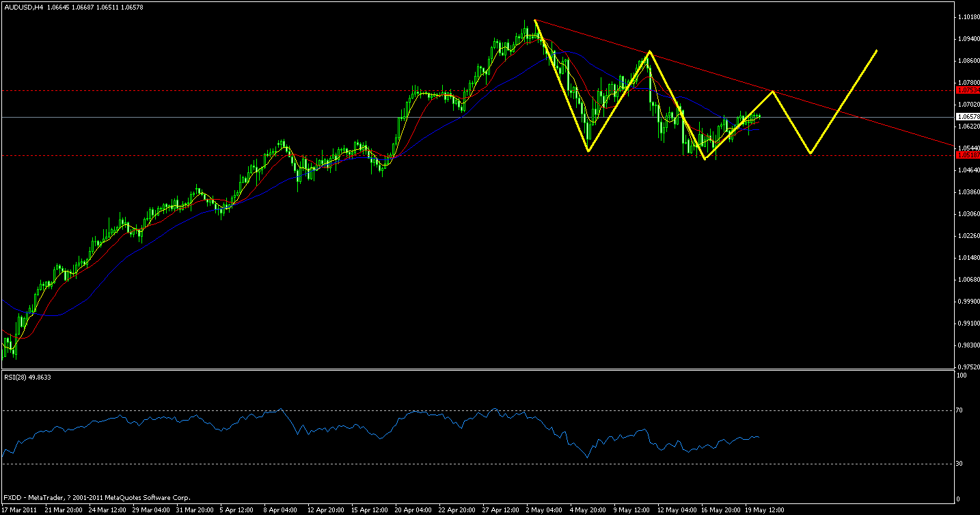The image size is (980, 515).
Task: Click the upper dashed red resistance line
Action: tap(273, 90)
